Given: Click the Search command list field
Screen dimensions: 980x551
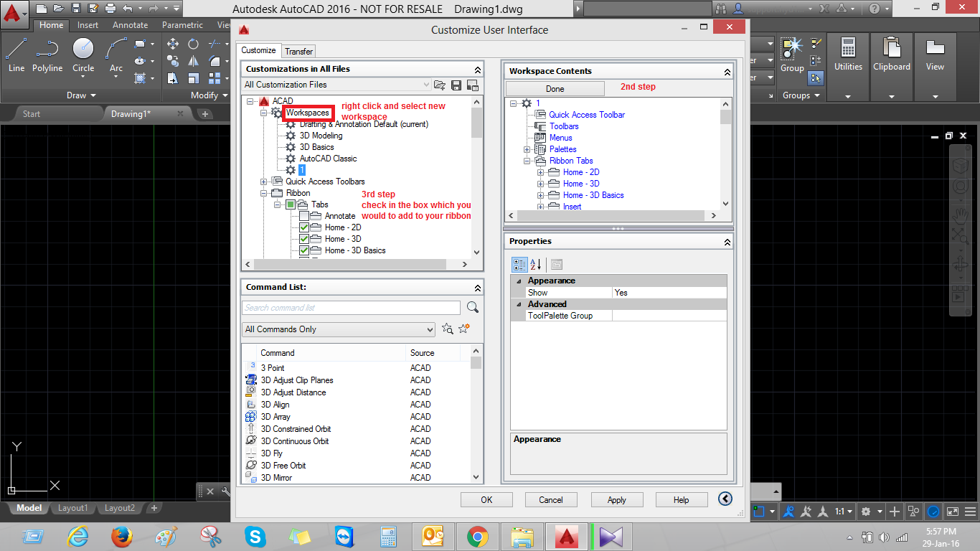Looking at the screenshot, I should (x=352, y=308).
